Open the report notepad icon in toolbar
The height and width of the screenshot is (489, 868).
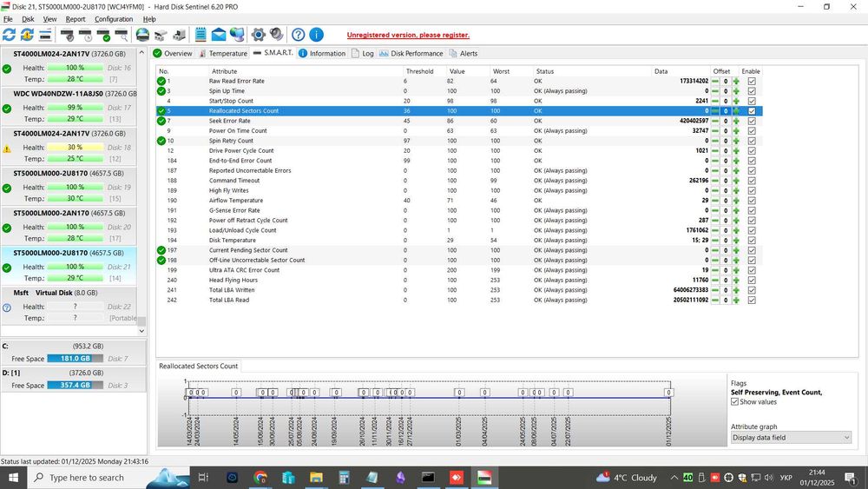(201, 36)
